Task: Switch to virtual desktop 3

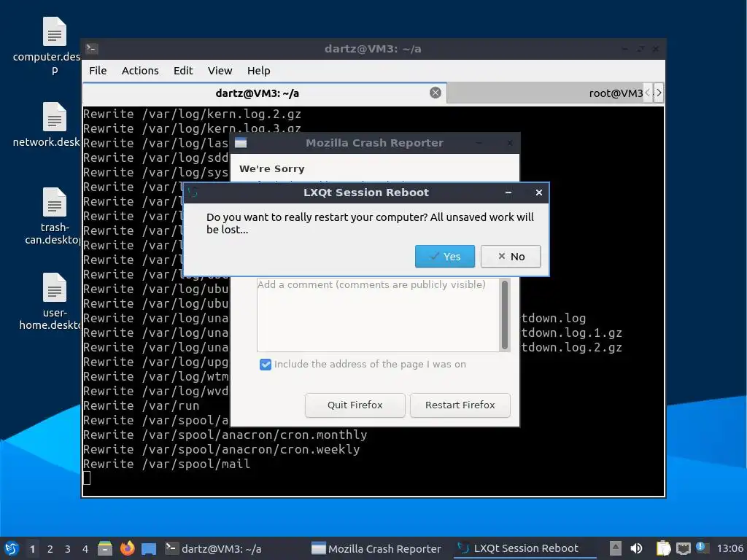Action: [x=68, y=549]
